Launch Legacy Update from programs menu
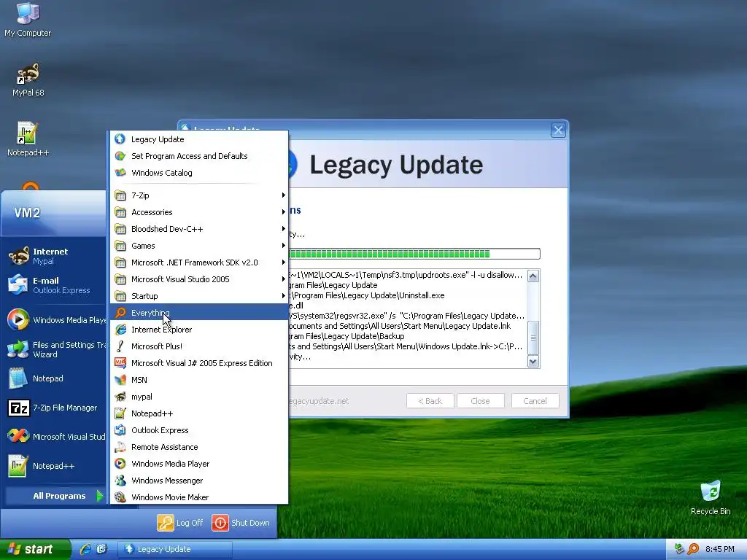The image size is (747, 560). pos(200,139)
